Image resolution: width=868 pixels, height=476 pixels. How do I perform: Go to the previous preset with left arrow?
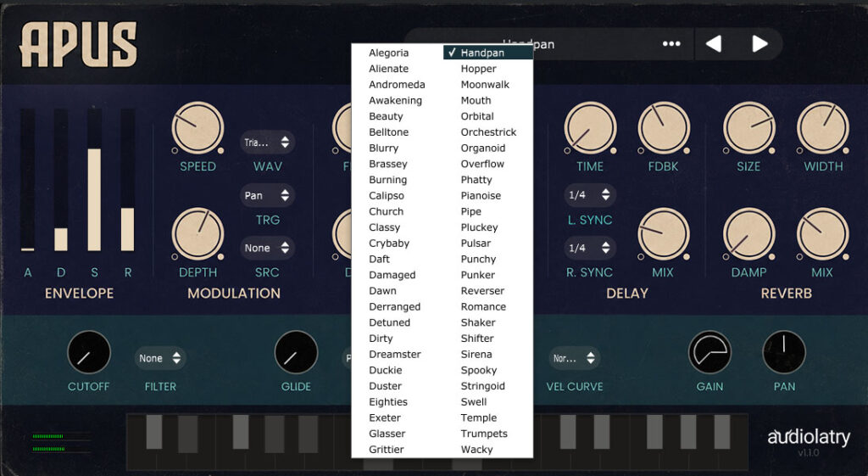coord(713,44)
